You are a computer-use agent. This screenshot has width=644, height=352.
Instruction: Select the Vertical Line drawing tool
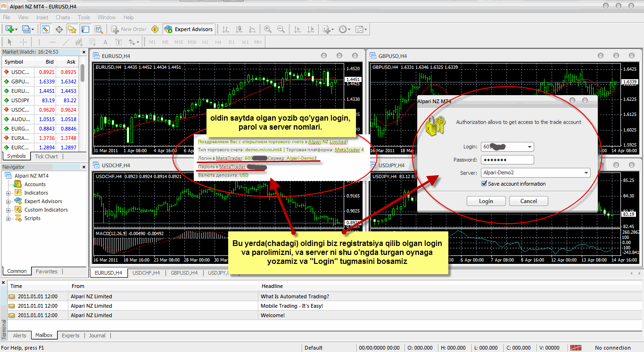[40, 42]
